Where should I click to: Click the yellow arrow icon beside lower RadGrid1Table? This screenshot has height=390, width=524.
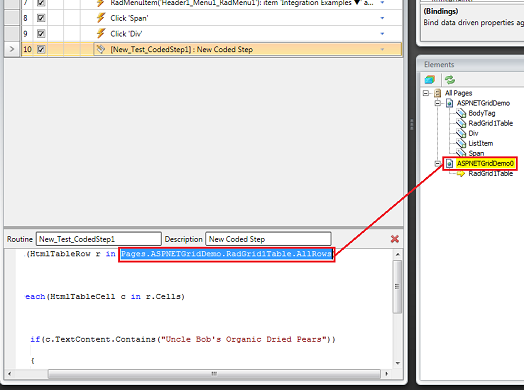(x=461, y=173)
